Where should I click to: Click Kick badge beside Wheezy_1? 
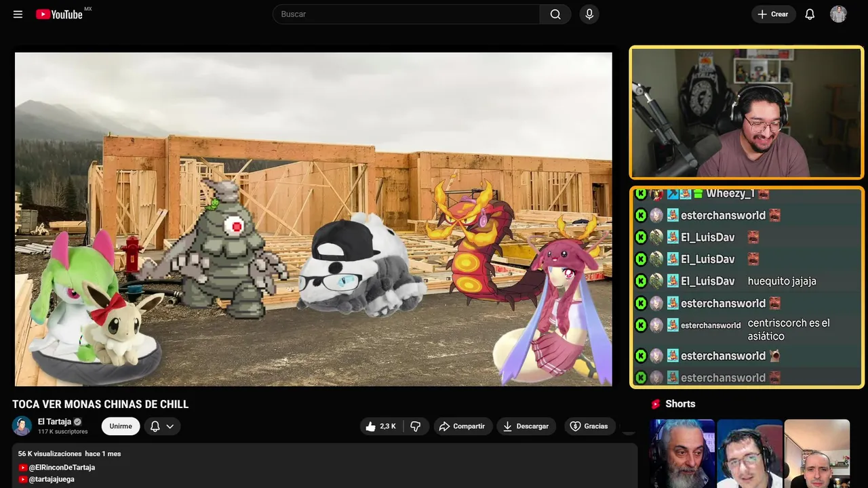[641, 194]
